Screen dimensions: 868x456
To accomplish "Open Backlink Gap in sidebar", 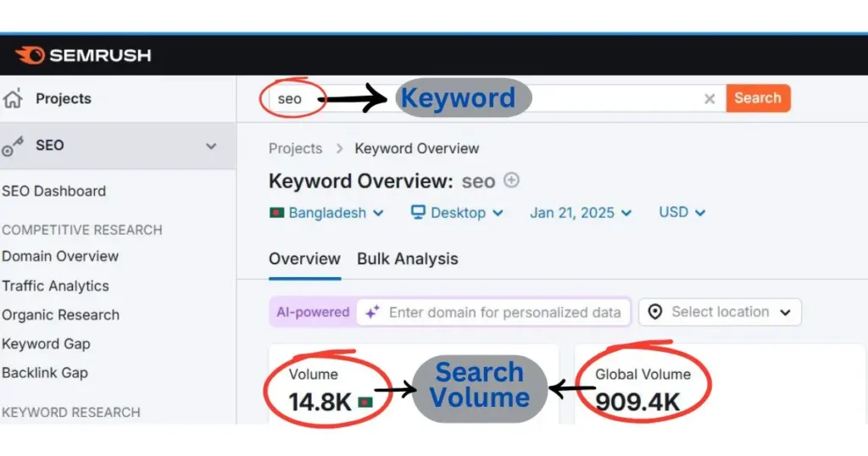I will pos(45,372).
